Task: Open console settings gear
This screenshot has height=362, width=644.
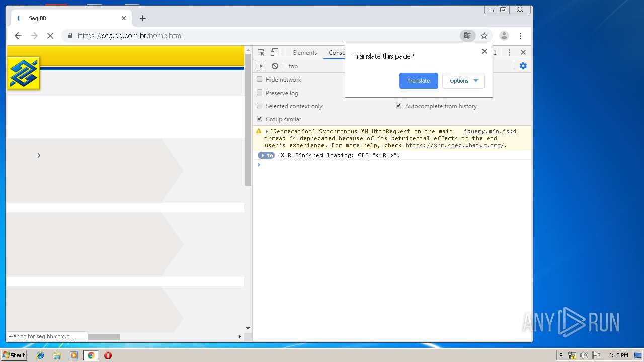Action: pyautogui.click(x=523, y=66)
